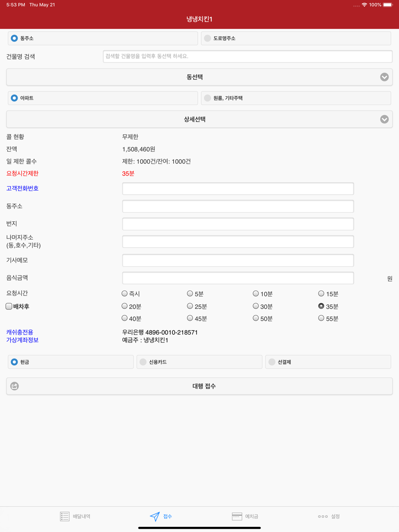The height and width of the screenshot is (532, 399).
Task: Select 즉시 request time
Action: point(124,294)
